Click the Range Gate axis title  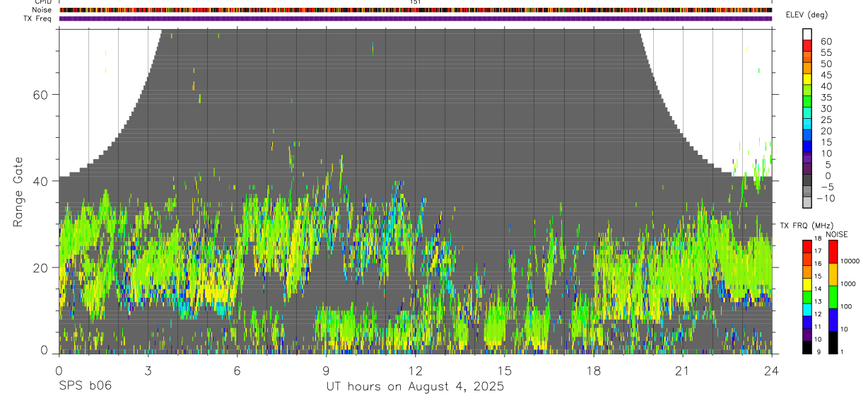point(17,191)
